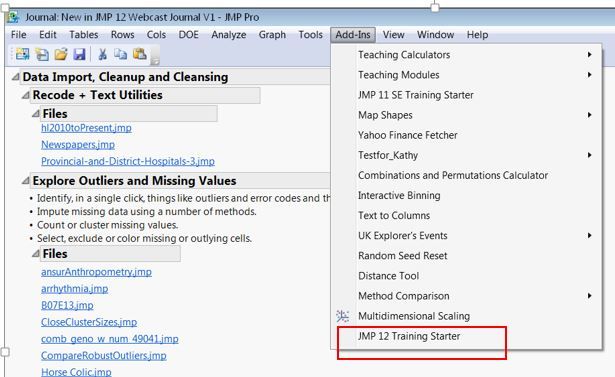Collapse Files section under Explore Outliers

(36, 253)
